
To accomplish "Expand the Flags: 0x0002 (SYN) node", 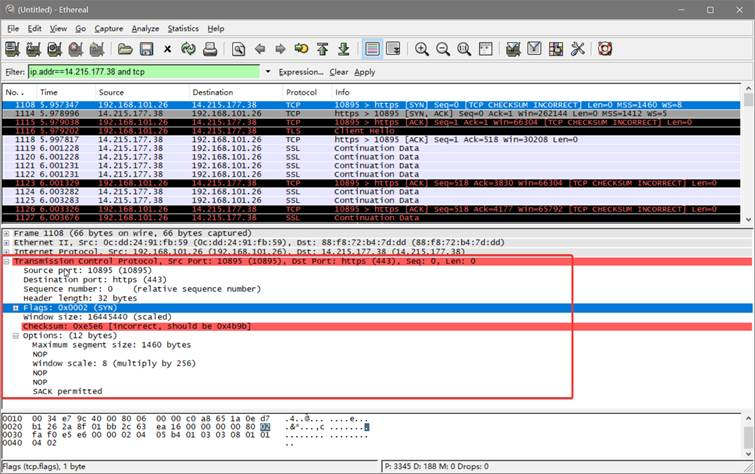I will click(x=16, y=308).
